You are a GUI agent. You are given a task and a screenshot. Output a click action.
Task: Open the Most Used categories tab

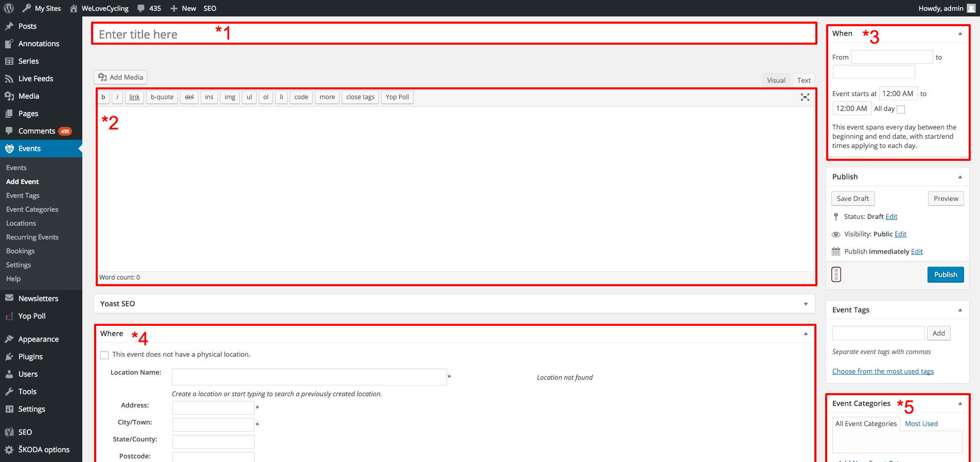click(921, 423)
